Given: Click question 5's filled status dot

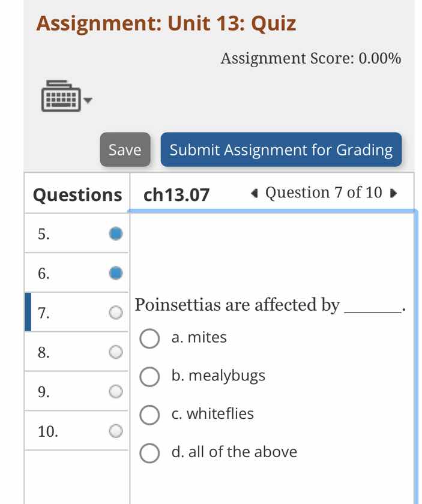Looking at the screenshot, I should [116, 234].
